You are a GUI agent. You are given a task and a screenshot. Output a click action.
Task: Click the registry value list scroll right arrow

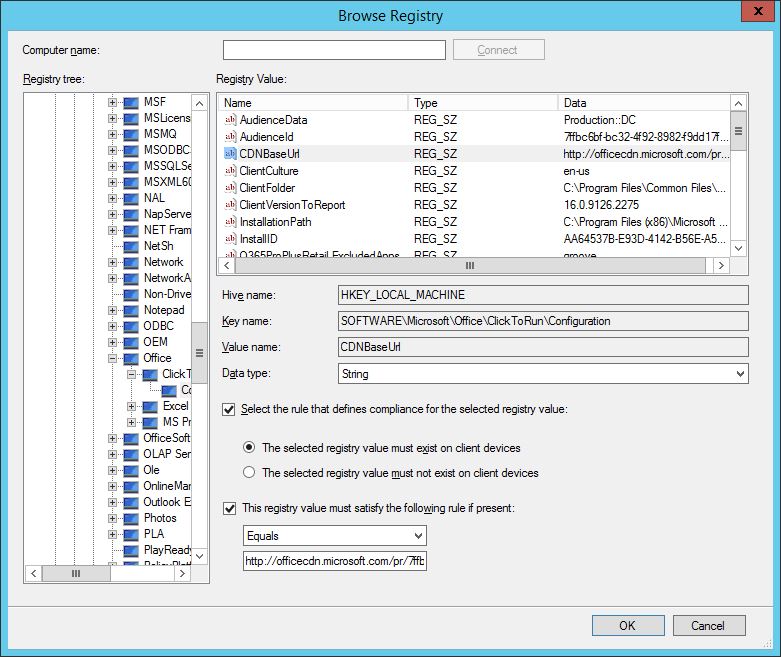[721, 265]
